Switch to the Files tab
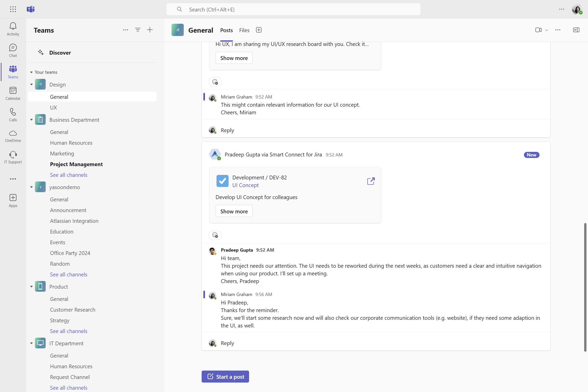 (244, 30)
